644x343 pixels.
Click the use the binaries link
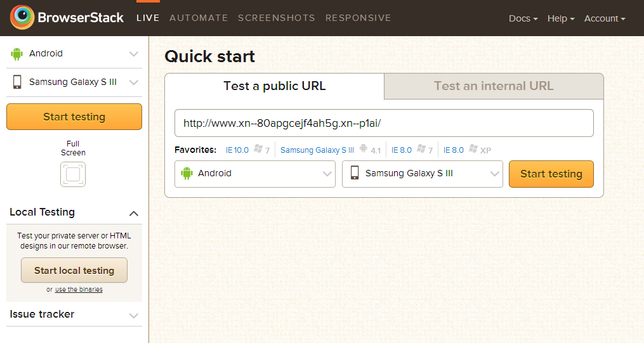point(79,290)
